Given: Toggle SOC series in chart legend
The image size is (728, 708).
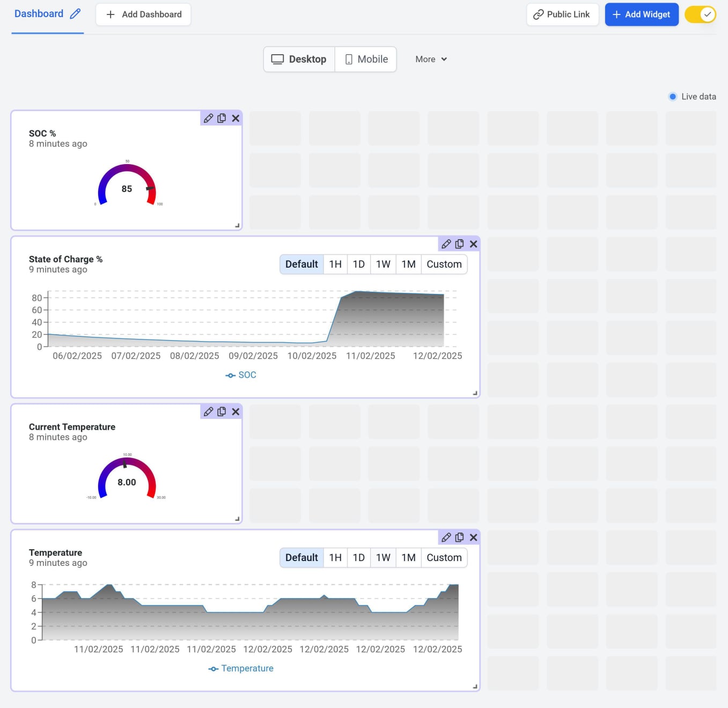Looking at the screenshot, I should pyautogui.click(x=241, y=375).
